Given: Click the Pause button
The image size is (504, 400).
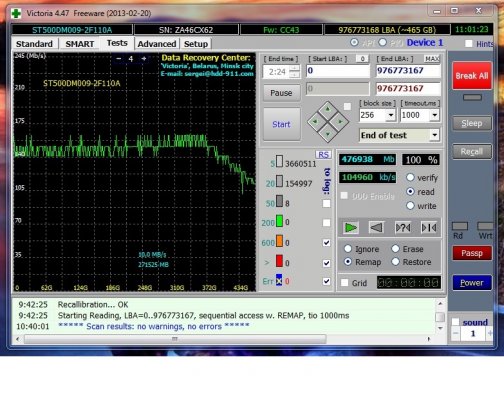Looking at the screenshot, I should pyautogui.click(x=281, y=93).
